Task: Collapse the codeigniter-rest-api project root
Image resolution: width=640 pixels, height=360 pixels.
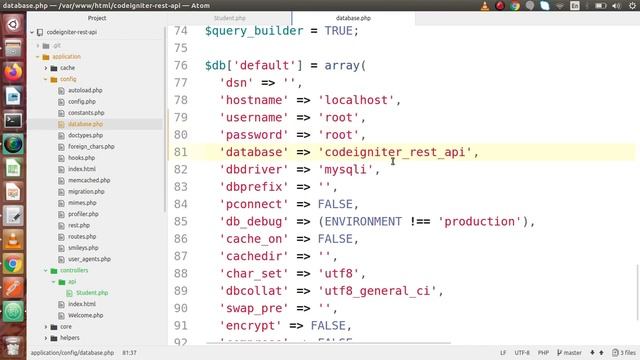Action: pyautogui.click(x=32, y=32)
